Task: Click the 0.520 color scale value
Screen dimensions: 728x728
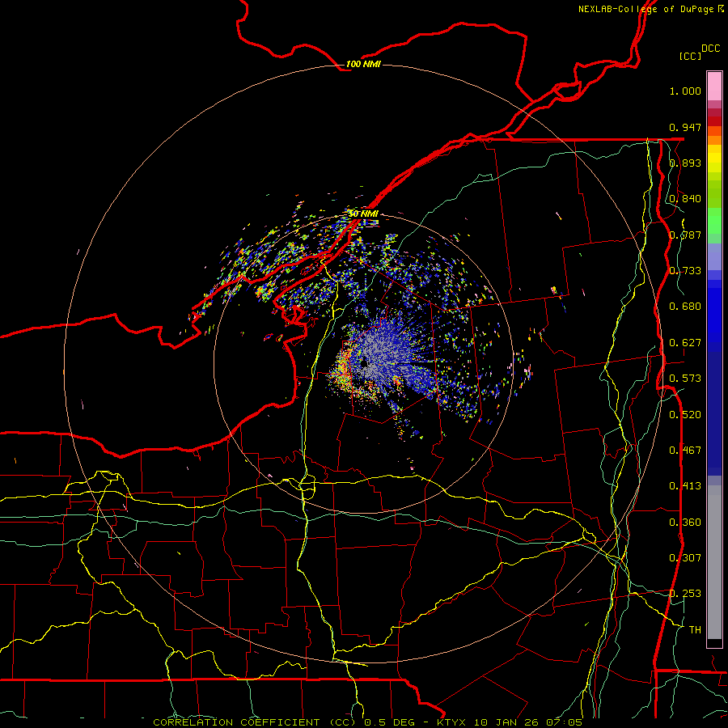Action: click(685, 415)
